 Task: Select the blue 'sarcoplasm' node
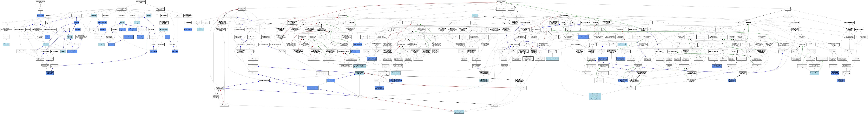click(x=78, y=29)
